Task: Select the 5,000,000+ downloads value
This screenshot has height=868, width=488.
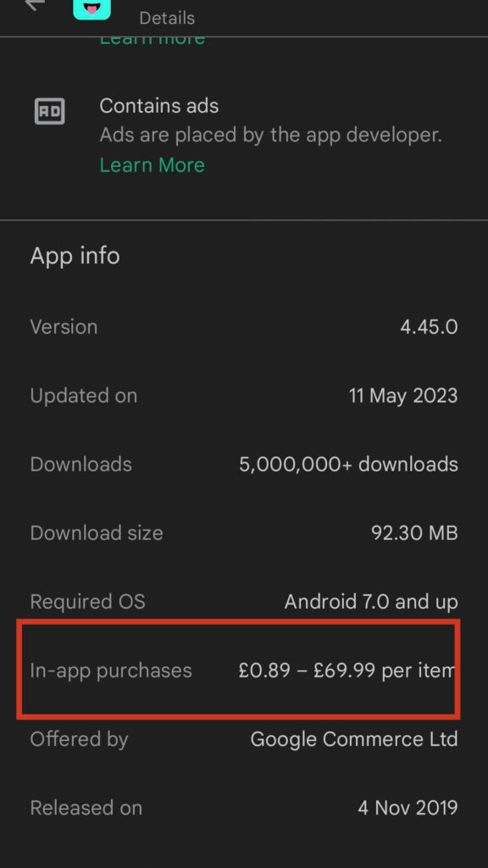Action: pyautogui.click(x=348, y=465)
